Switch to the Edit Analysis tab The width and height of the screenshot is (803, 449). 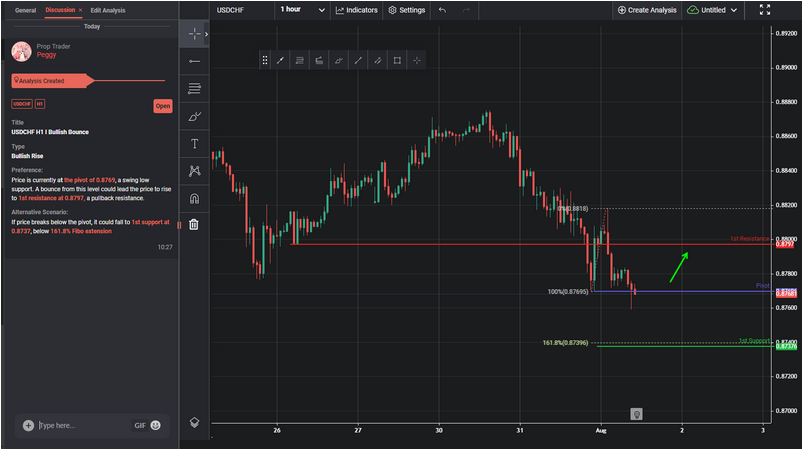108,10
